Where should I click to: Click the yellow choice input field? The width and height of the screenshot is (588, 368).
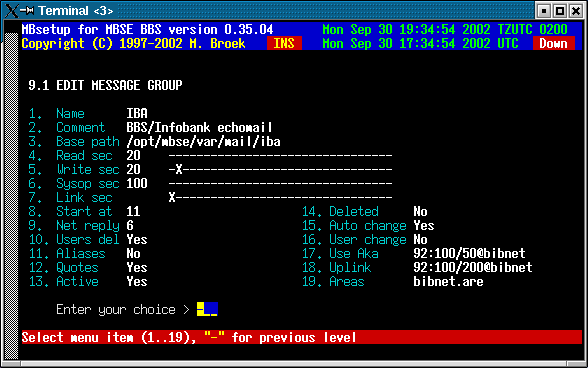click(207, 309)
